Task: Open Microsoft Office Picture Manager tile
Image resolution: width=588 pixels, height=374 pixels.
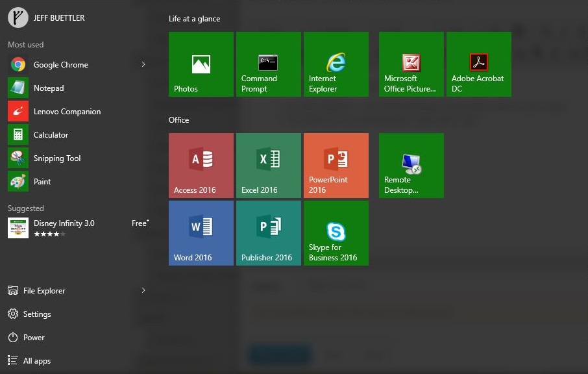Action: point(411,64)
